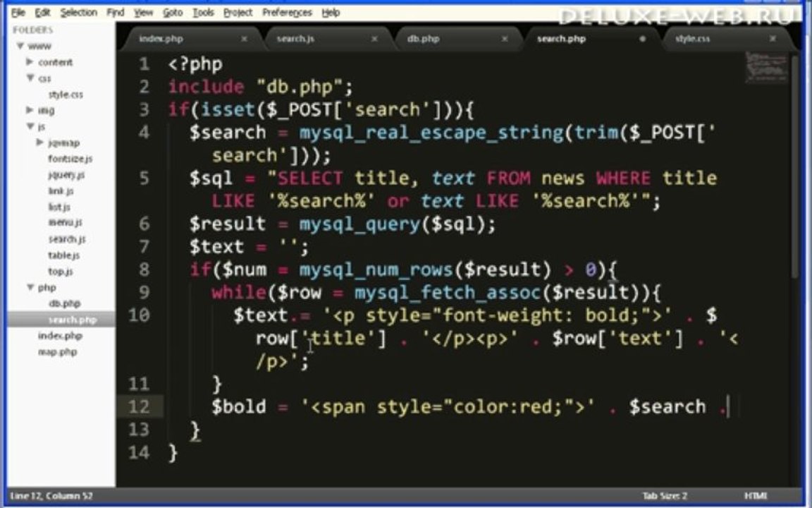Close the unsaved search.php tab dot
The image size is (812, 508).
pyautogui.click(x=643, y=39)
